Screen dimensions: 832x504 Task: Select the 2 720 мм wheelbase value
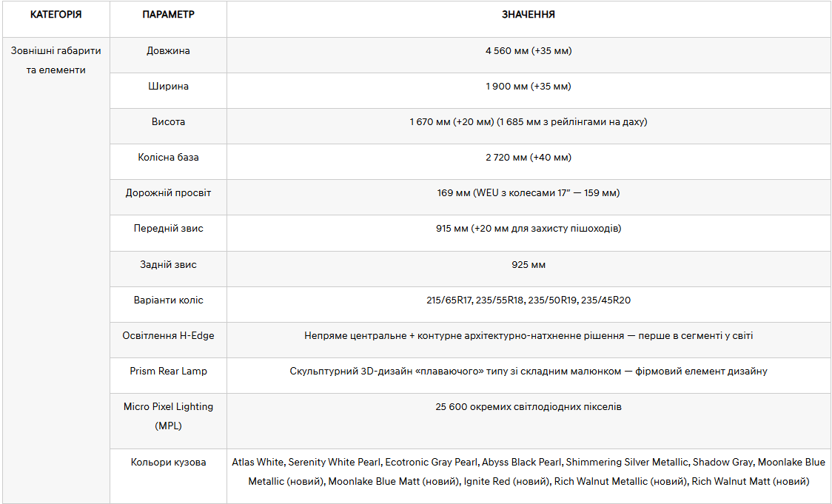pyautogui.click(x=529, y=158)
